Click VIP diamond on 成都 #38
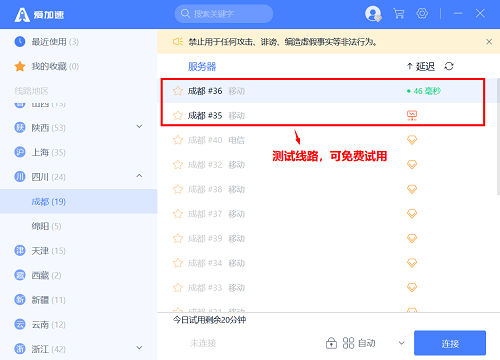500x360 pixels. tap(412, 189)
